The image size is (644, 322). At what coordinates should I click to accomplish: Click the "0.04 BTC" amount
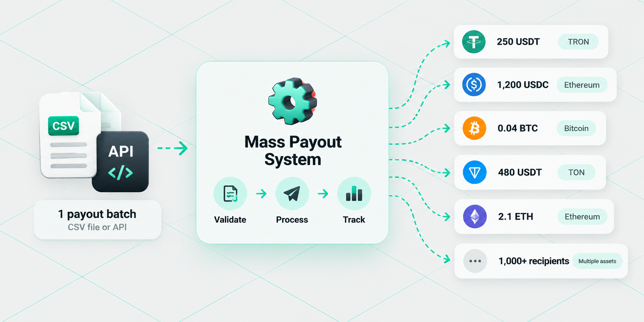point(518,128)
